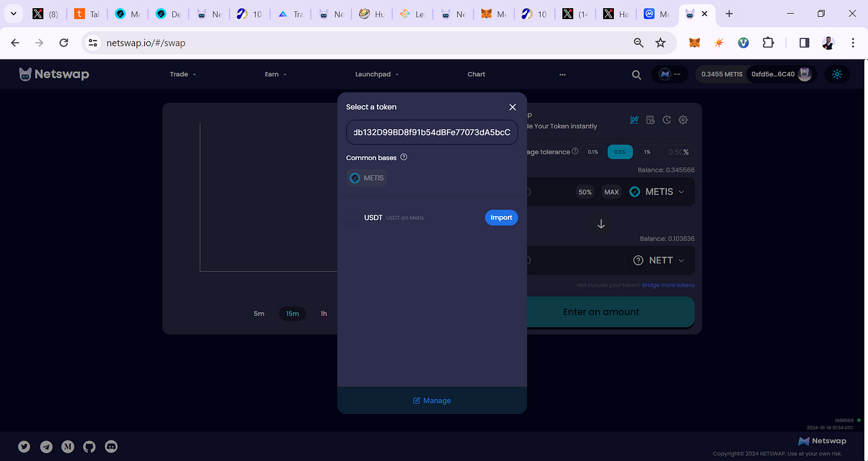This screenshot has height=461, width=868.
Task: Open the Chart page
Action: (476, 74)
